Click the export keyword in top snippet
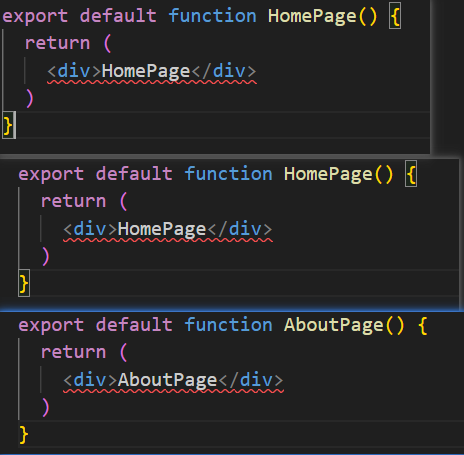The image size is (464, 455). 35,17
